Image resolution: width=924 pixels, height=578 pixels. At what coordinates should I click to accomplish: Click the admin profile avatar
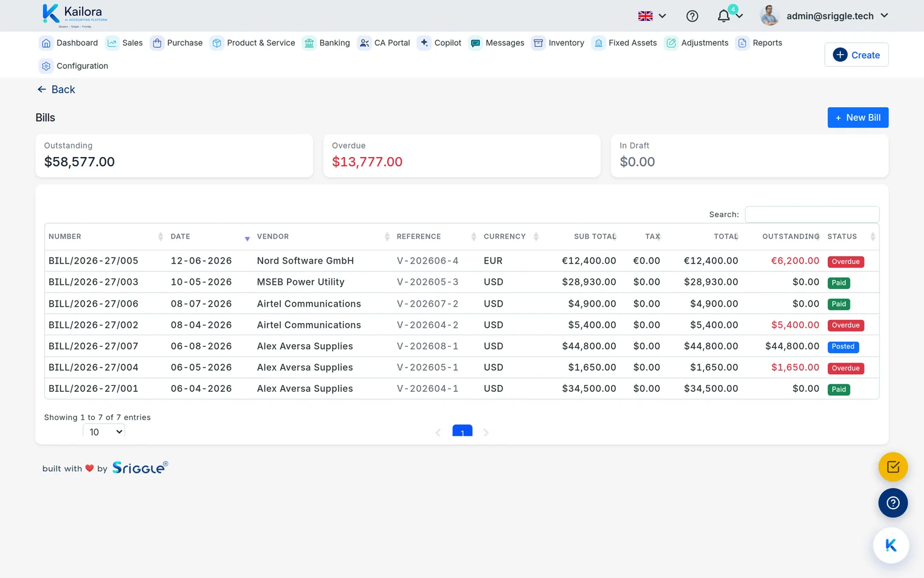click(x=770, y=16)
